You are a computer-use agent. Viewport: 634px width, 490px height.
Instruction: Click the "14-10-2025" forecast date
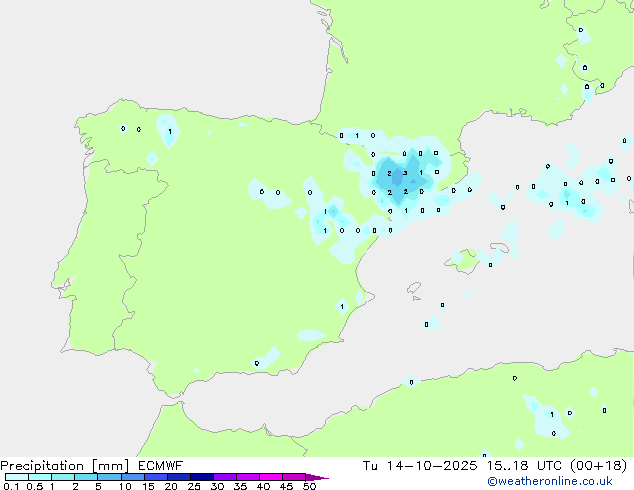[x=431, y=466]
